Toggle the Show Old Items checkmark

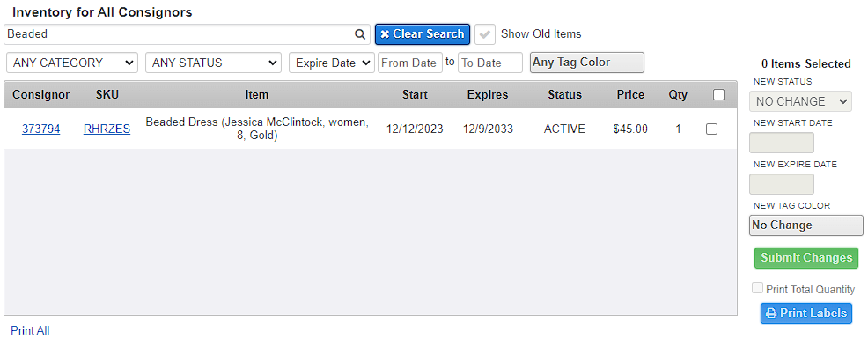485,34
